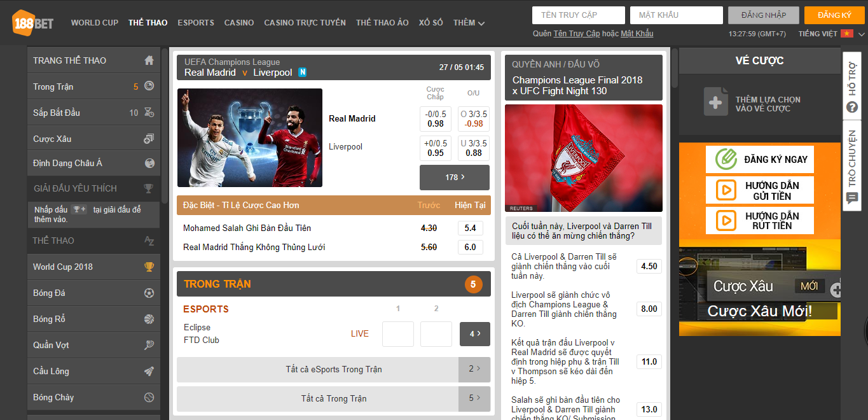The width and height of the screenshot is (868, 420).
Task: Click the basketball icon for Bóng Rổ
Action: [149, 319]
